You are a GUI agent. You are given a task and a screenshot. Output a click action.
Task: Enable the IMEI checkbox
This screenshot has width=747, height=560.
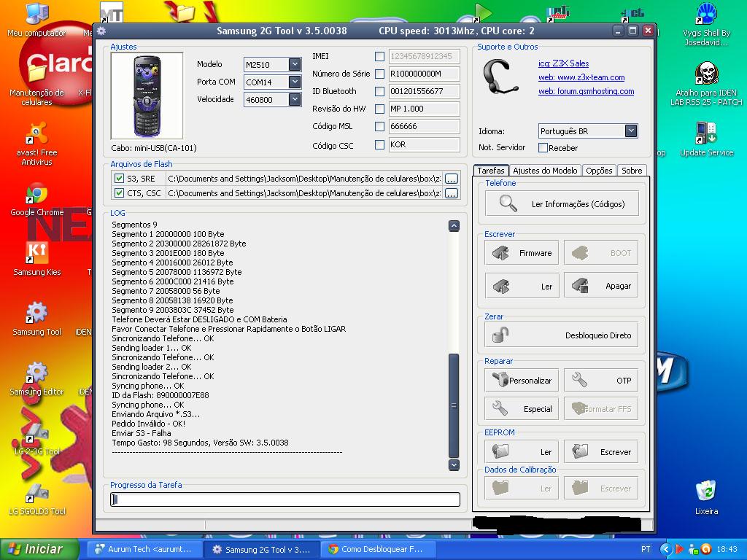tap(379, 57)
